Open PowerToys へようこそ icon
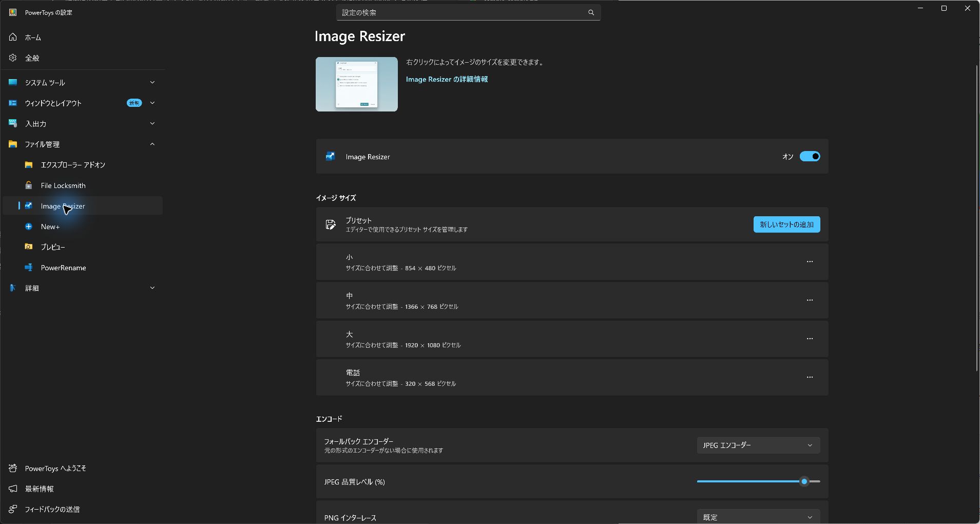 [13, 468]
